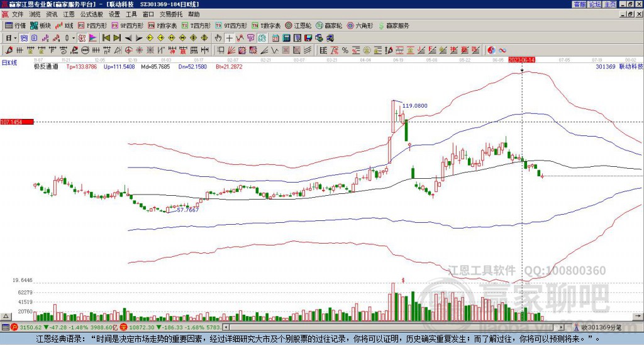Step forward with black right arrow icon
644x345 pixels.
139,38
